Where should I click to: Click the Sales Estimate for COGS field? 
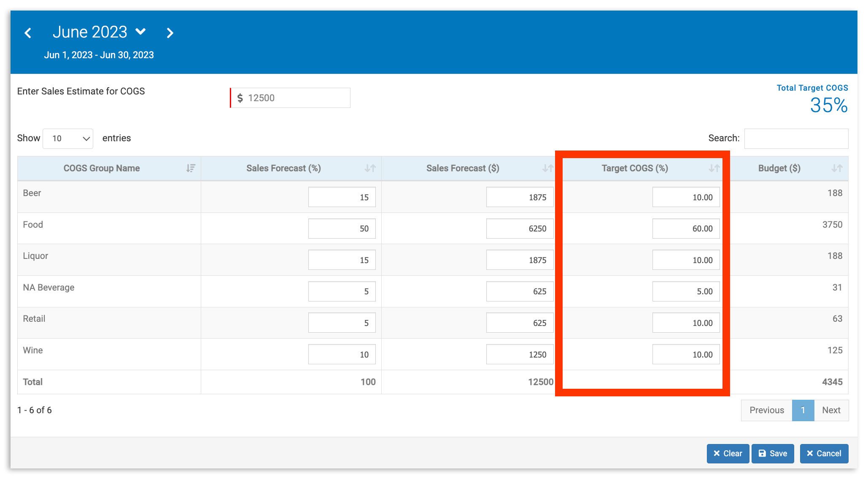[295, 98]
